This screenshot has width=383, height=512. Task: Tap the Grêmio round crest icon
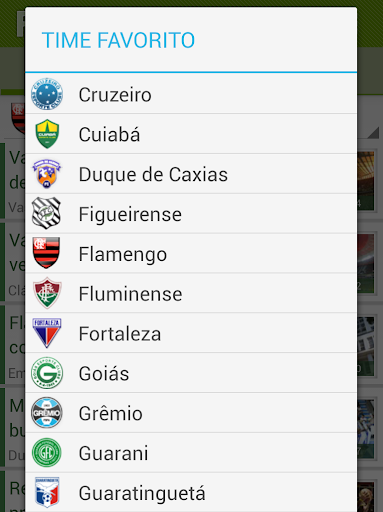pos(47,413)
